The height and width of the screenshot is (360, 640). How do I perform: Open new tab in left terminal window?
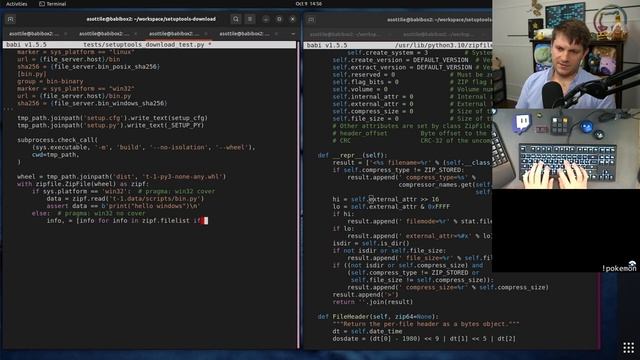point(11,19)
